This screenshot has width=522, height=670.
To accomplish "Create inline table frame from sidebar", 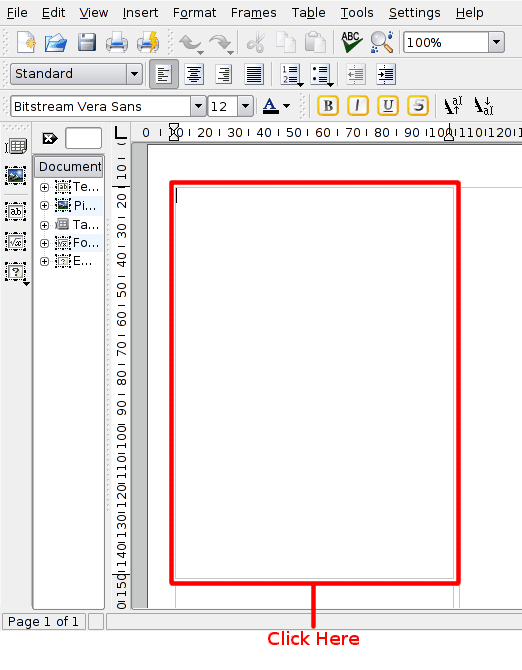I will click(16, 147).
